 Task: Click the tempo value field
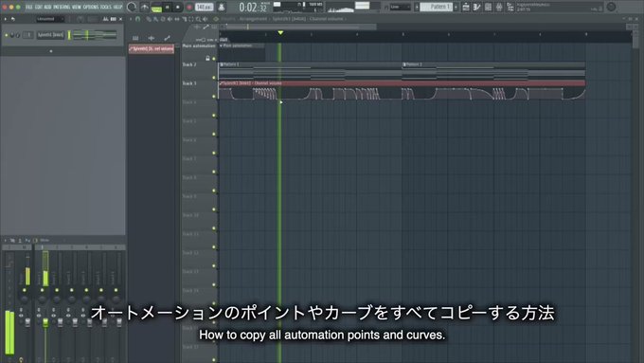click(x=204, y=7)
